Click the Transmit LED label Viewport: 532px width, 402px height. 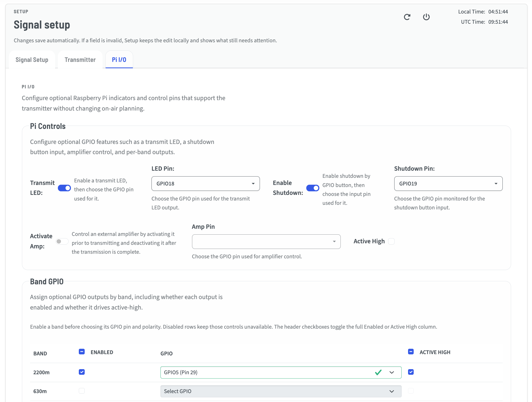(x=42, y=188)
